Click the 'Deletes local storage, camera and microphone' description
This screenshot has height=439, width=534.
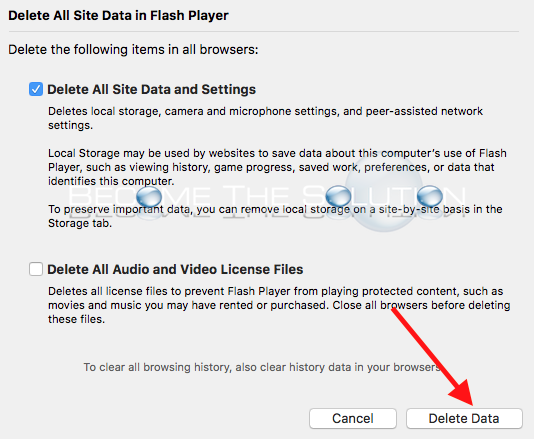(265, 118)
